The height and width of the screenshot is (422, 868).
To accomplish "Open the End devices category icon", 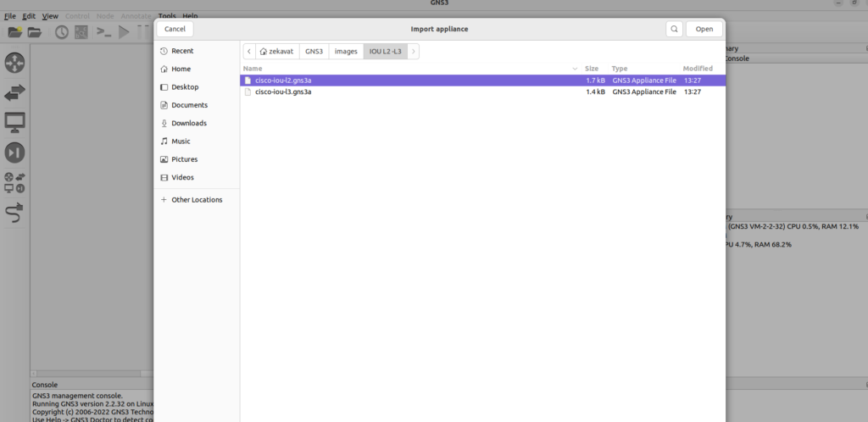I will pos(15,123).
